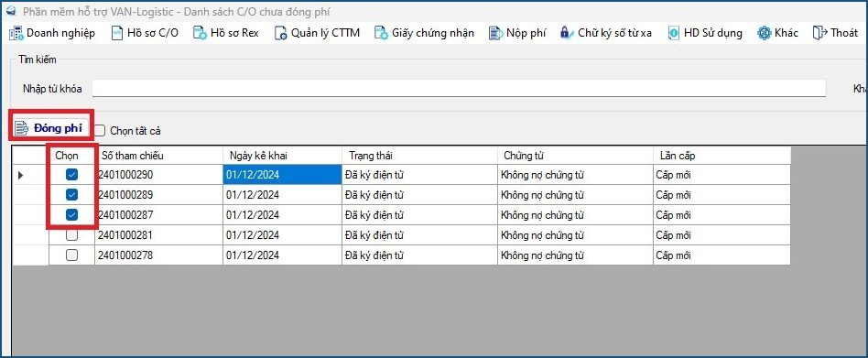Check the checkbox for row 2401000281
Viewport: 868px width, 358px height.
click(x=72, y=235)
